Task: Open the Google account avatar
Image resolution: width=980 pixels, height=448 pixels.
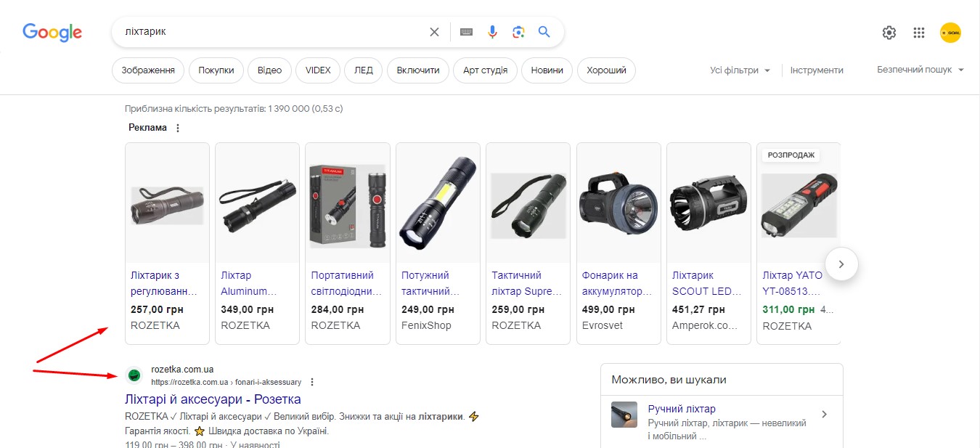Action: (950, 33)
